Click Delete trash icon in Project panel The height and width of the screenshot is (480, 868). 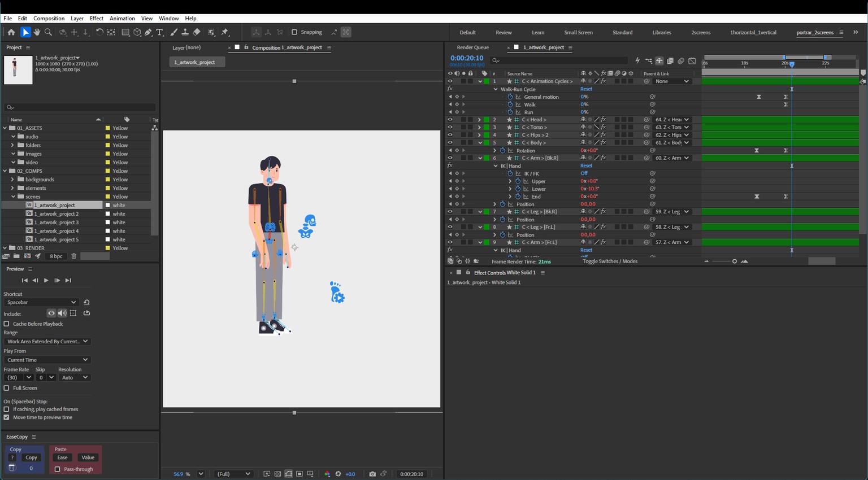(x=73, y=256)
